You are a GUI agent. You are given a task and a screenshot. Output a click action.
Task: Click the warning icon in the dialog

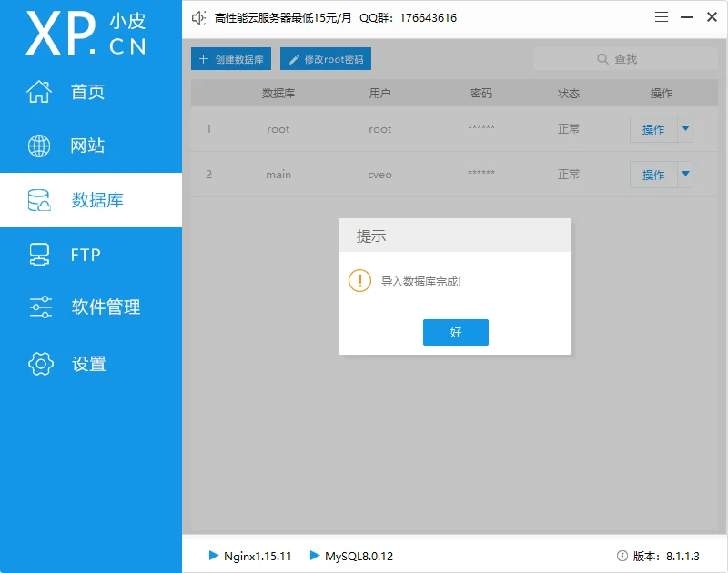coord(360,281)
